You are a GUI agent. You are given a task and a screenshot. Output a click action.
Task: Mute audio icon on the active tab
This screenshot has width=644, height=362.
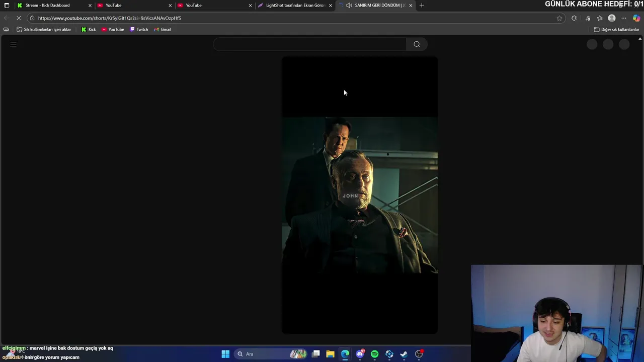point(349,5)
